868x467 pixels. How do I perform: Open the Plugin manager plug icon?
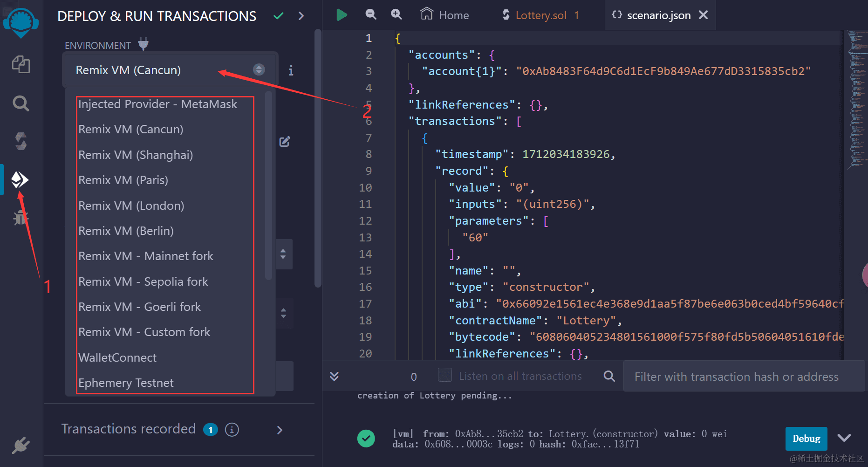point(21,446)
